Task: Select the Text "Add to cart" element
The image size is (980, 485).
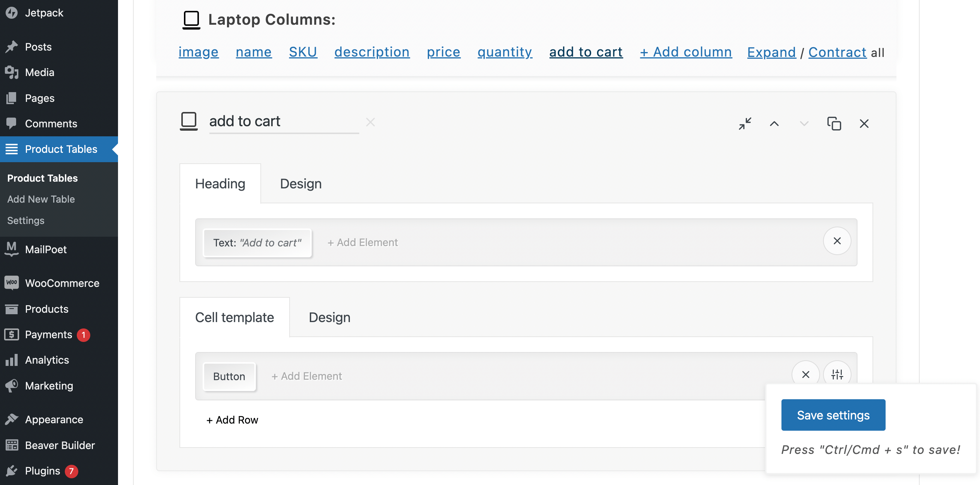Action: point(257,243)
